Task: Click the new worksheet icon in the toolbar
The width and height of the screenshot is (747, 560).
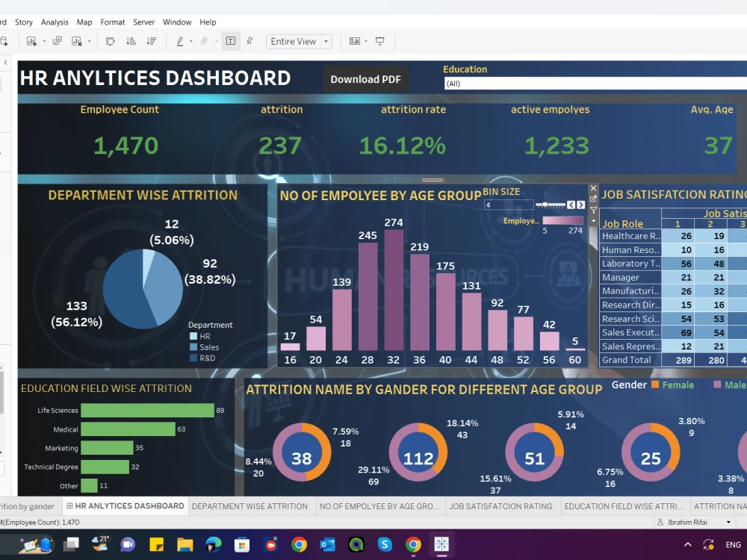Action: pyautogui.click(x=33, y=41)
